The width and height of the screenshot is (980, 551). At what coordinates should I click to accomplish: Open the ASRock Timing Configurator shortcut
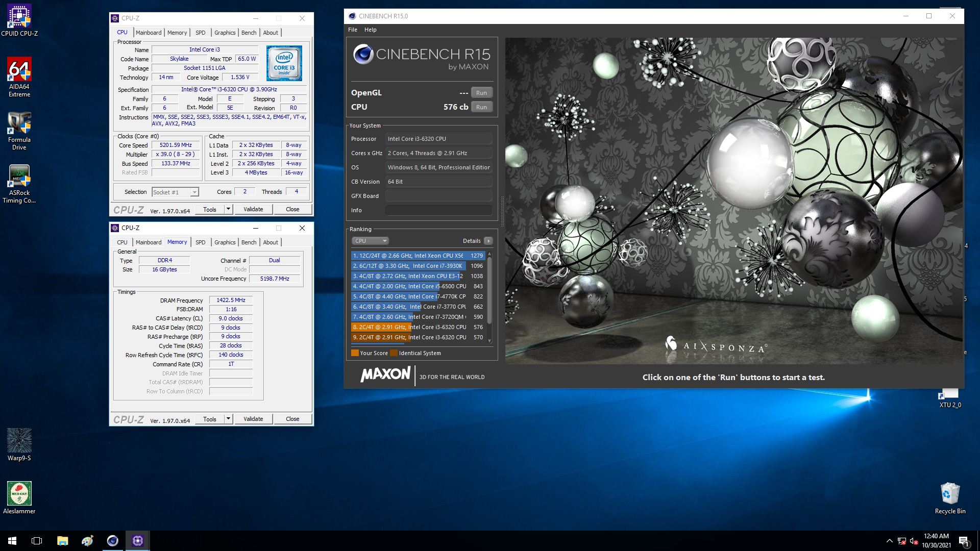tap(19, 184)
